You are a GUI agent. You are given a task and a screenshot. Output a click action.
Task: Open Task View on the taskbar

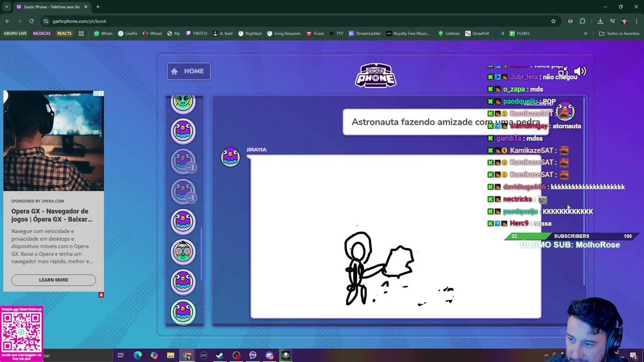121,355
